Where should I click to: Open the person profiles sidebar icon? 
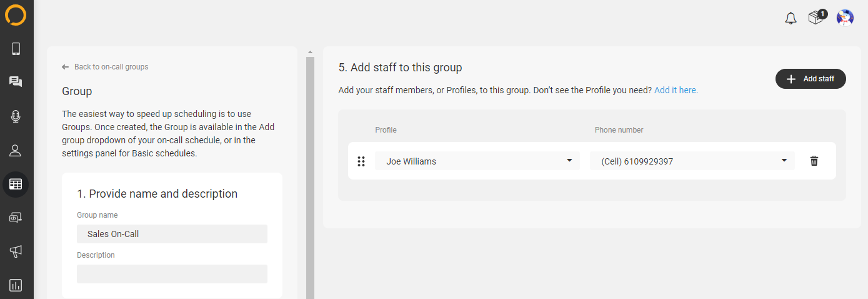pyautogui.click(x=16, y=150)
